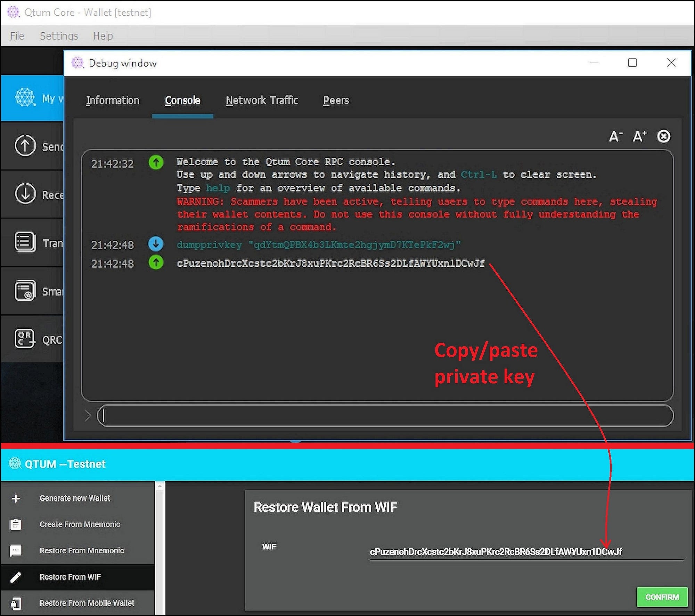Click the console command input field
Screen dimensions: 695x616
tap(385, 416)
